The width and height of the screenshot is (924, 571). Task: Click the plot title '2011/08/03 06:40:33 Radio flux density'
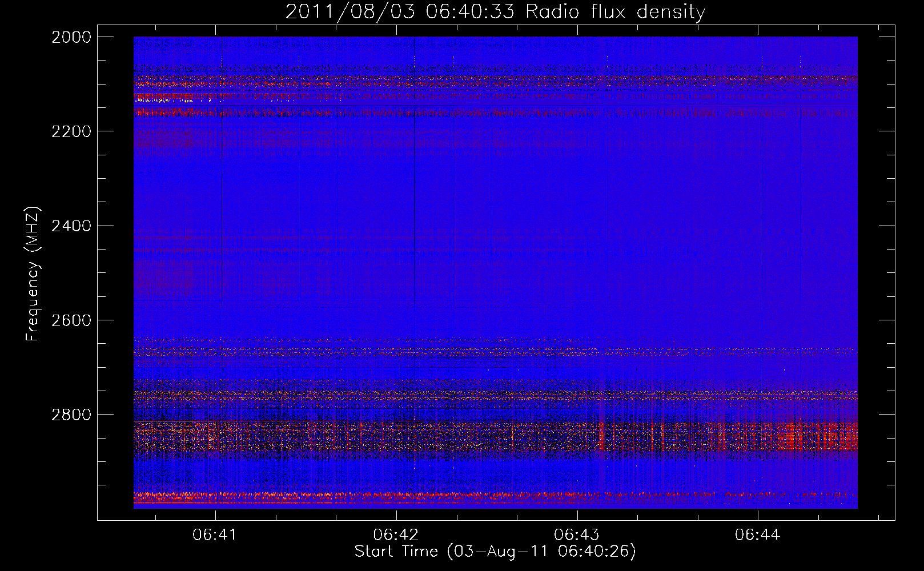(x=495, y=11)
